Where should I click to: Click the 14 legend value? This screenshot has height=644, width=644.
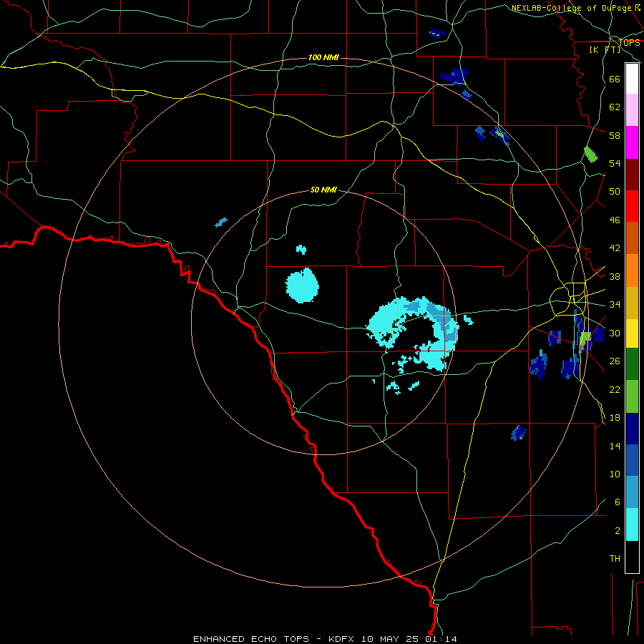[x=615, y=446]
